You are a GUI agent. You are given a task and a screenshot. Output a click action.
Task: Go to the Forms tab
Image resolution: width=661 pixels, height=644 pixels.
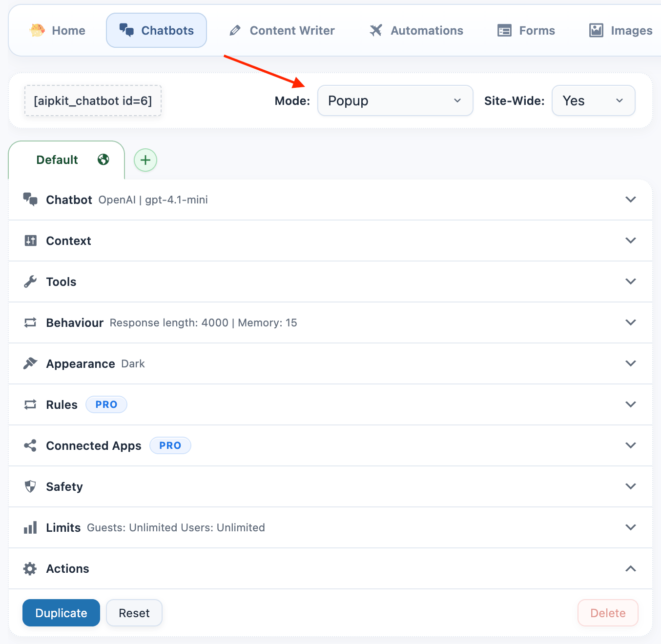coord(526,30)
